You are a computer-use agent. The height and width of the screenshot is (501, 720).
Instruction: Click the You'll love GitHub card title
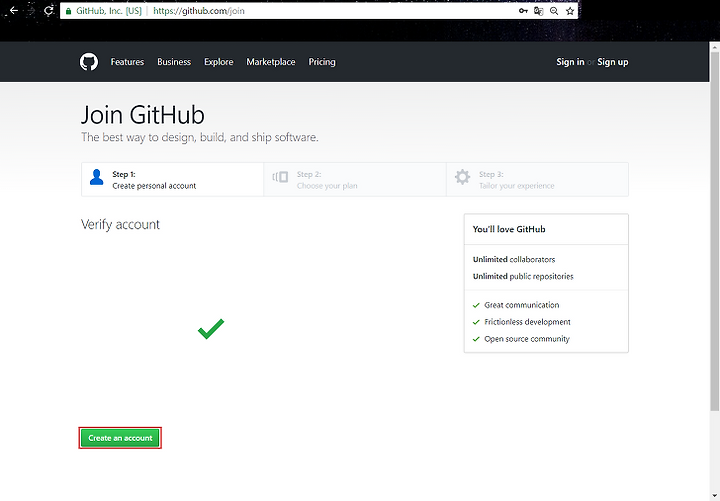[509, 229]
